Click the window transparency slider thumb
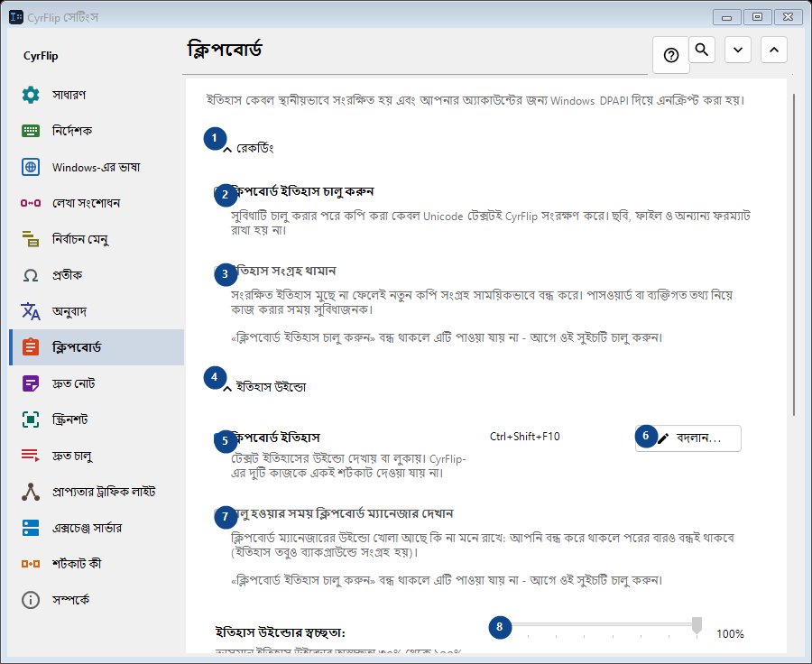The width and height of the screenshot is (812, 664). click(697, 626)
